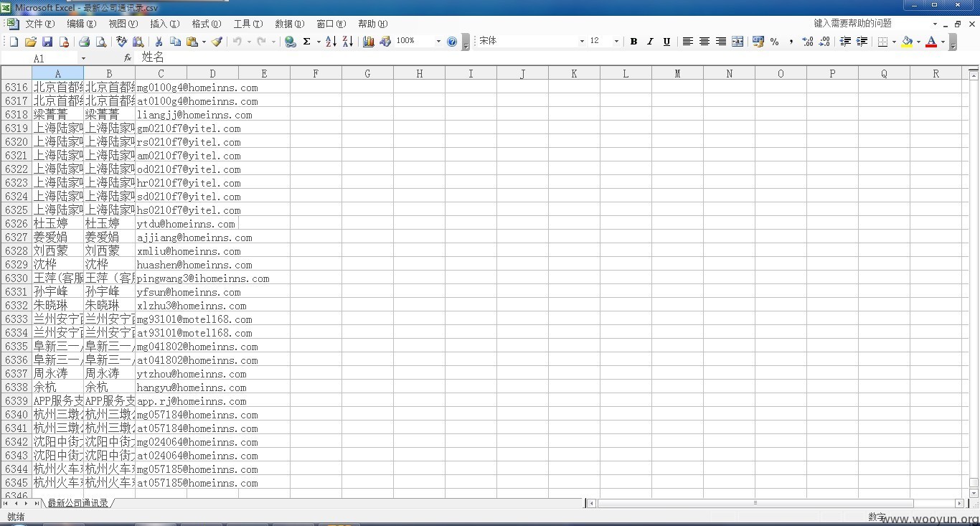Toggle italic formatting
980x526 pixels.
[650, 42]
